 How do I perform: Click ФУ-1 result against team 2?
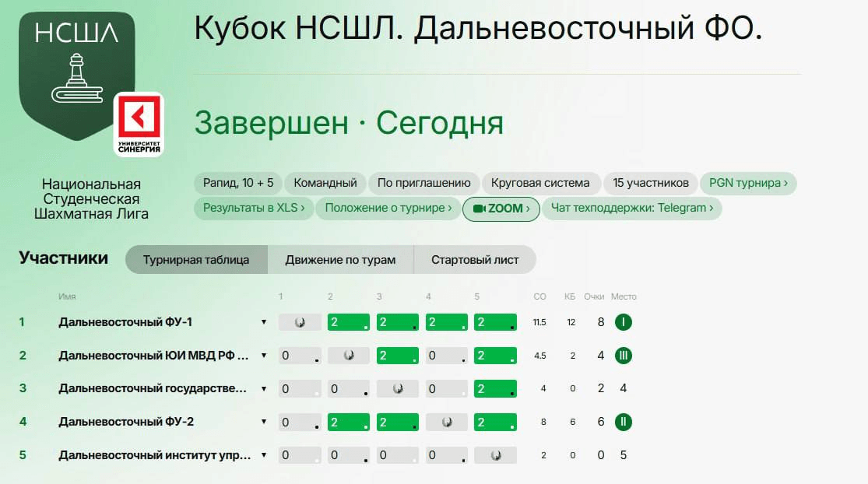click(349, 322)
